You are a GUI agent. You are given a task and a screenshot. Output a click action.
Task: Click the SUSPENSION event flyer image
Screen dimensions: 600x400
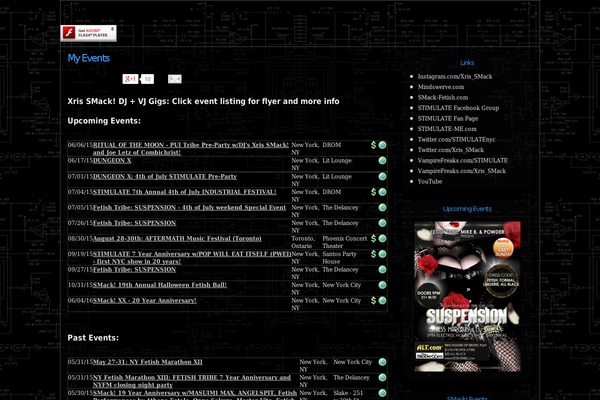click(x=467, y=296)
